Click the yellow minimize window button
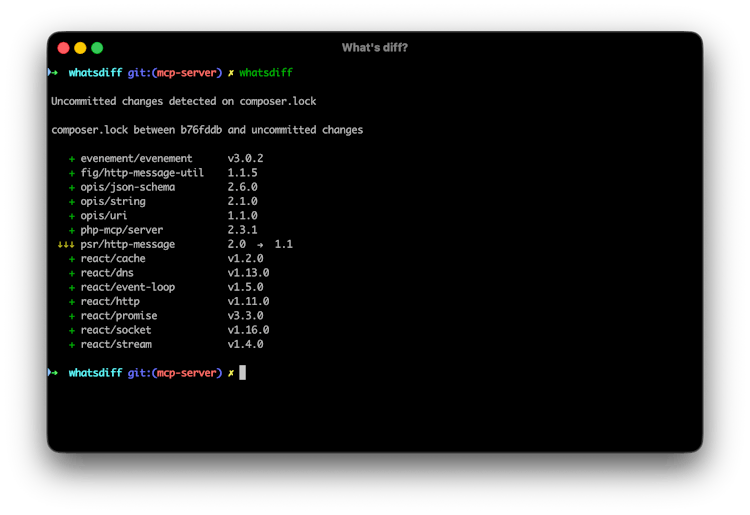The image size is (750, 515). click(x=79, y=47)
